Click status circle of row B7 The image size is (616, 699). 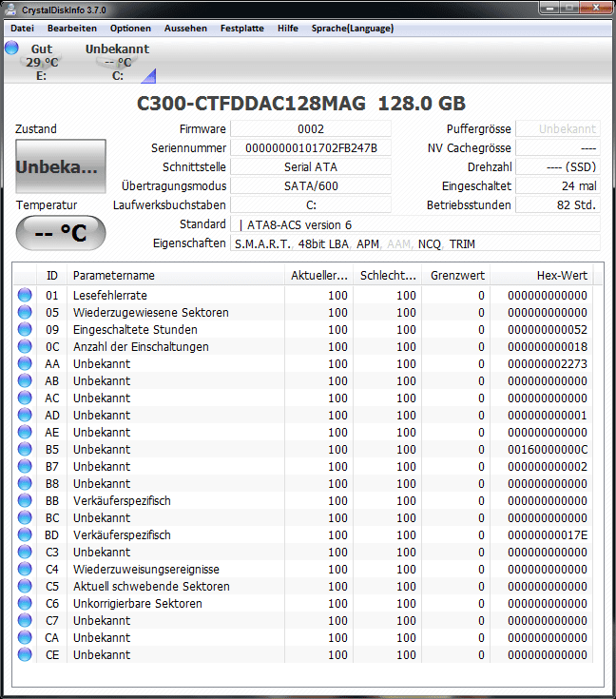point(25,466)
